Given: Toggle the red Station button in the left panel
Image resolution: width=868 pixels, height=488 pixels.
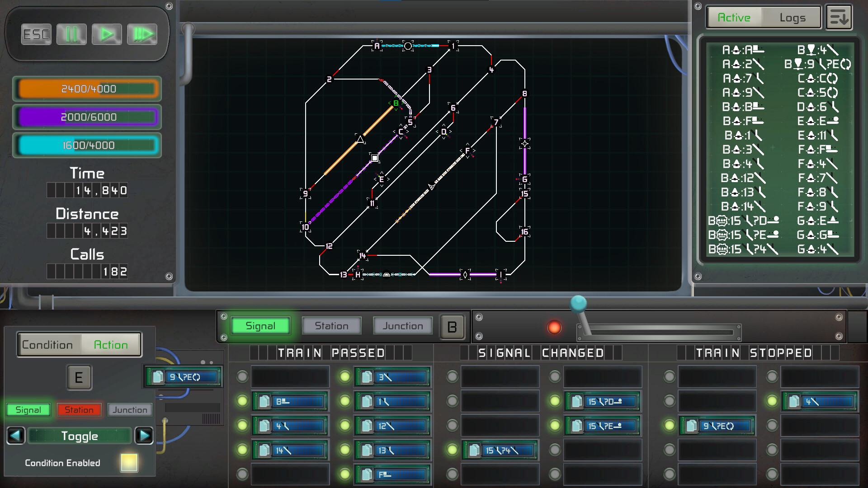Looking at the screenshot, I should point(79,410).
